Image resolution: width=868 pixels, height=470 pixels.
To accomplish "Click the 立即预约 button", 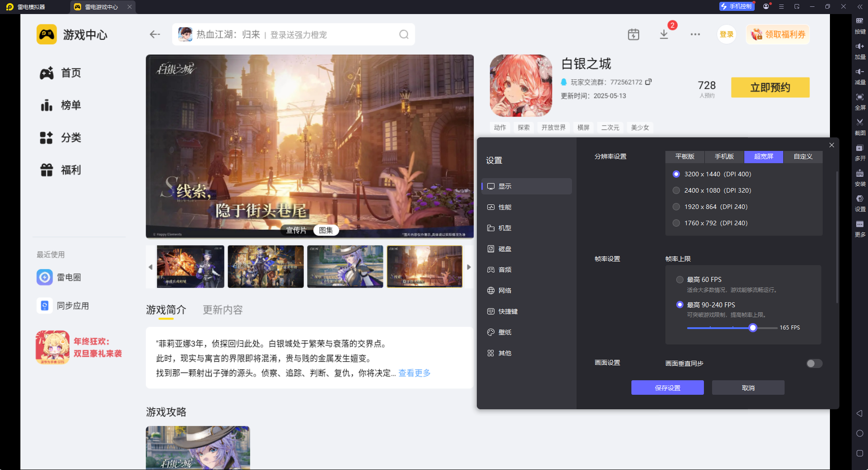I will [770, 87].
